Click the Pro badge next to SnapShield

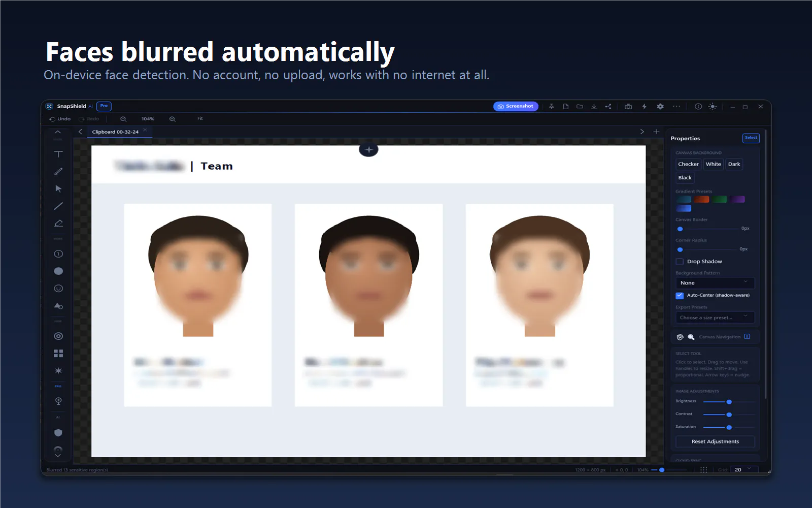[x=104, y=106]
